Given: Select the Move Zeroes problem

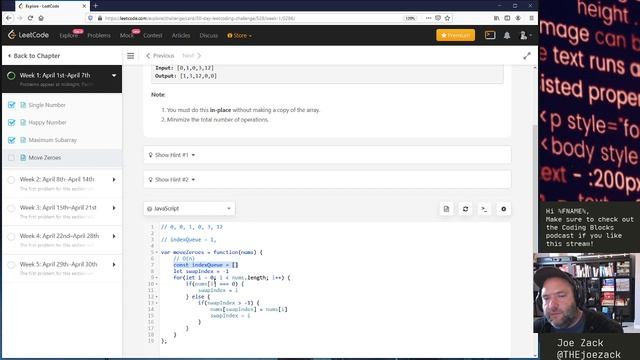Looking at the screenshot, I should click(x=44, y=158).
